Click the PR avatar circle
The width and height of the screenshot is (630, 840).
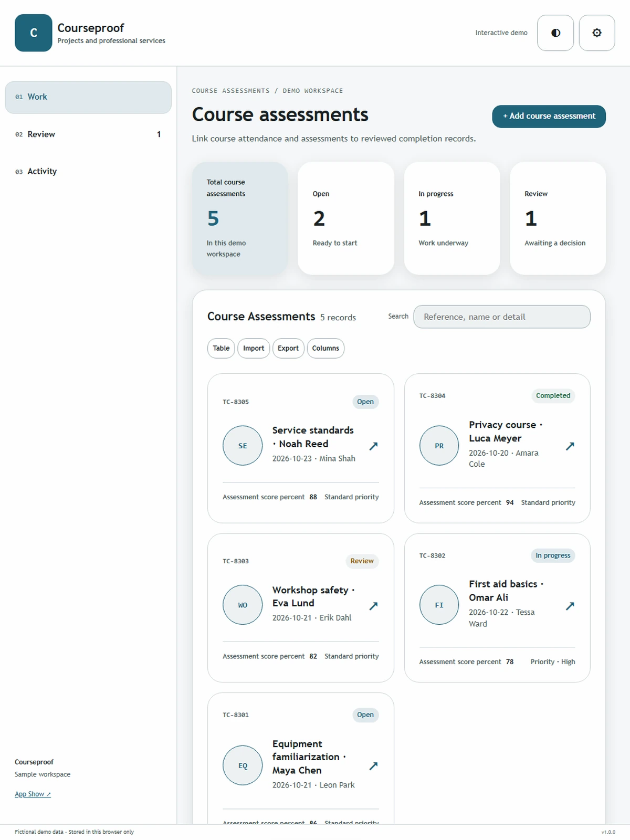[439, 446]
